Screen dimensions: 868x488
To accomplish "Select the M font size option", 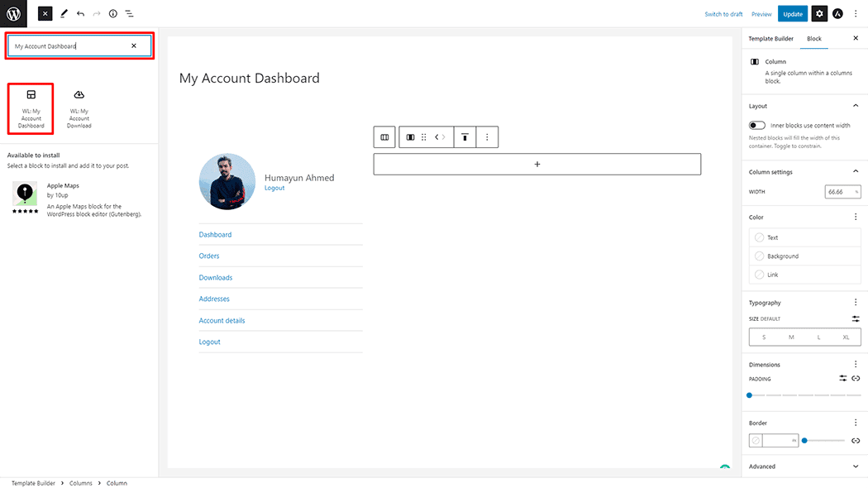I will pos(791,337).
